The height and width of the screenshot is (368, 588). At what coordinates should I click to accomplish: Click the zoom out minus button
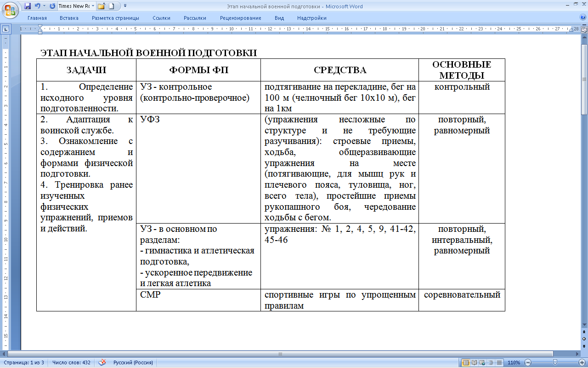[x=528, y=362]
